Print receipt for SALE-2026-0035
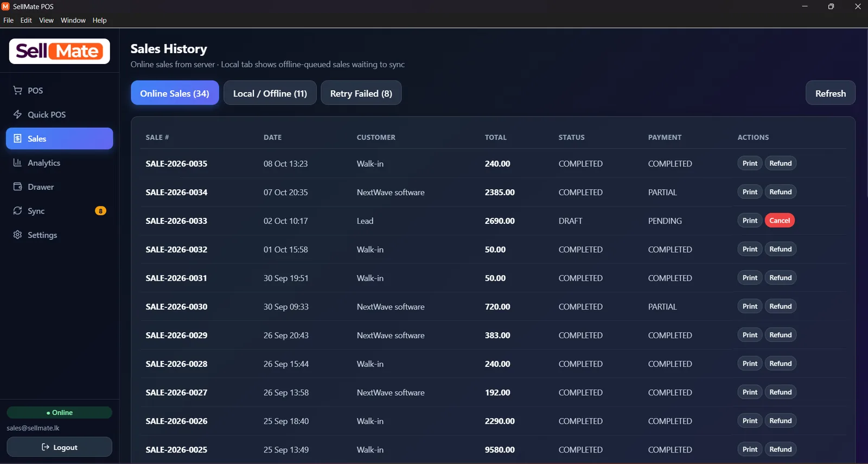 (750, 163)
